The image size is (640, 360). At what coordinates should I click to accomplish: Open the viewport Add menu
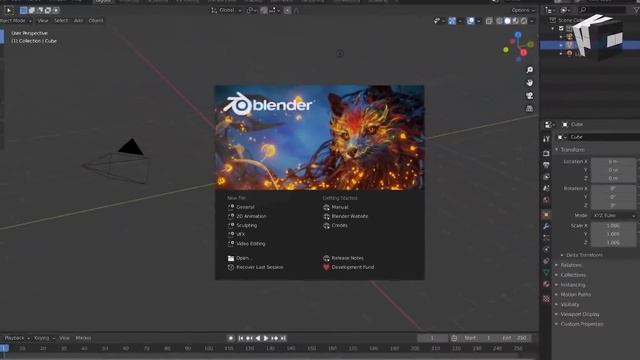[x=78, y=20]
